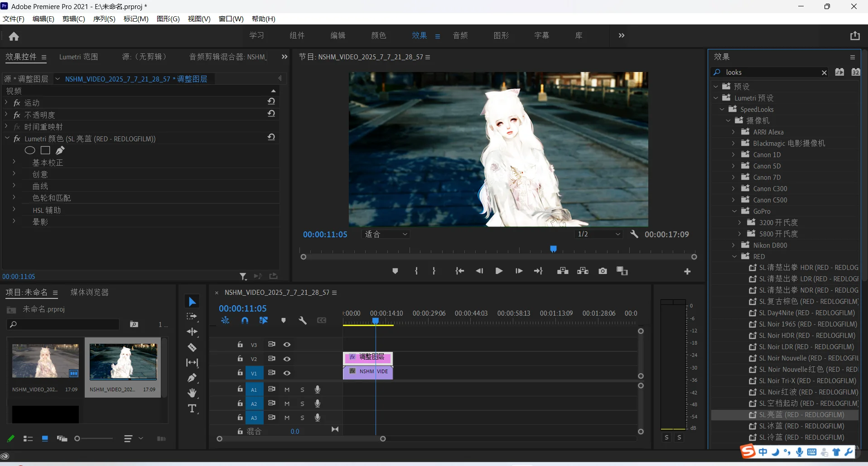Viewport: 868px width, 466px height.
Task: Select the Type tool
Action: 192,408
